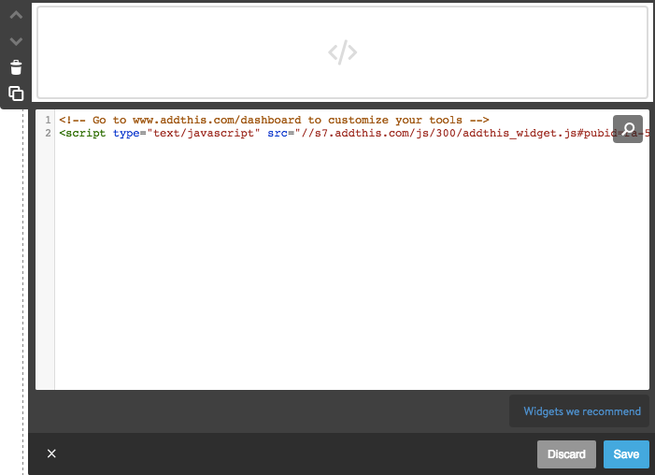Place cursor in empty code editor area
Image resolution: width=655 pixels, height=475 pixels.
click(351, 263)
